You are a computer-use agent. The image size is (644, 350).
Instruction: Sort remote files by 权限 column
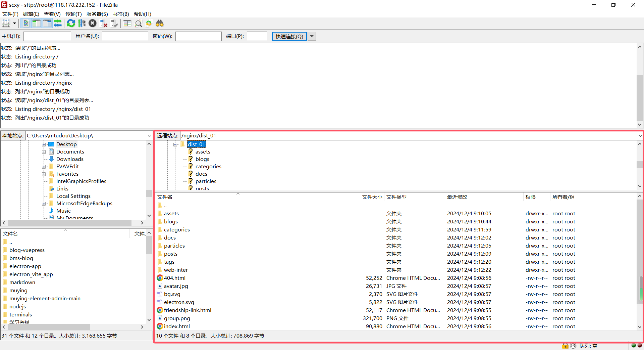(x=537, y=197)
